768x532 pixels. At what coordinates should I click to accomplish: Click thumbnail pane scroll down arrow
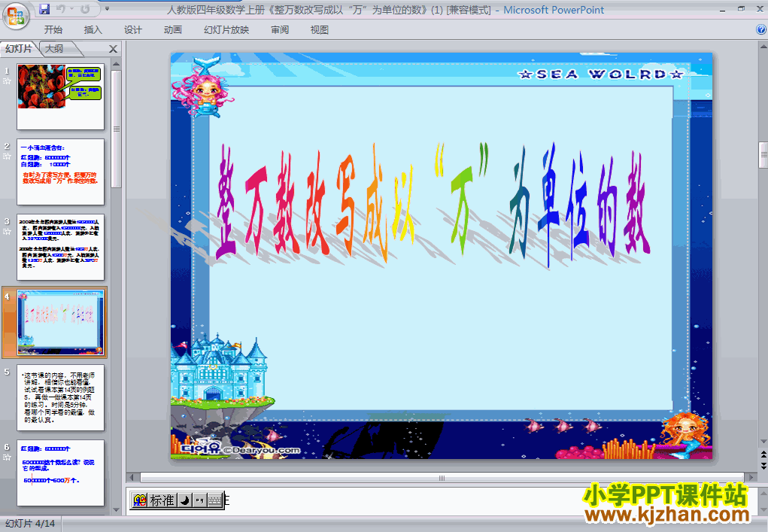tap(116, 509)
